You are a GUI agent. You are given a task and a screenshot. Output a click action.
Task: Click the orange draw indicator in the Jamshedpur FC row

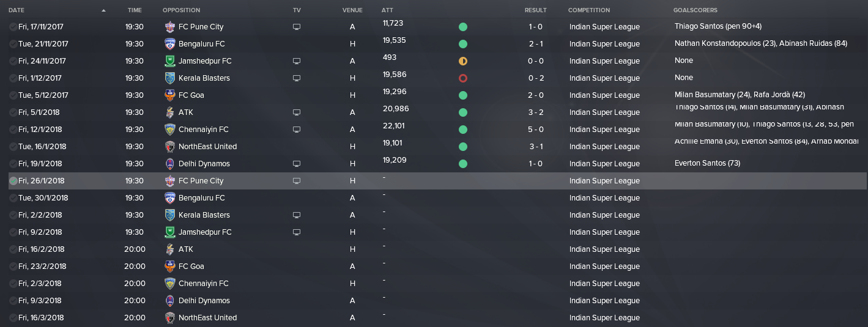click(x=463, y=61)
